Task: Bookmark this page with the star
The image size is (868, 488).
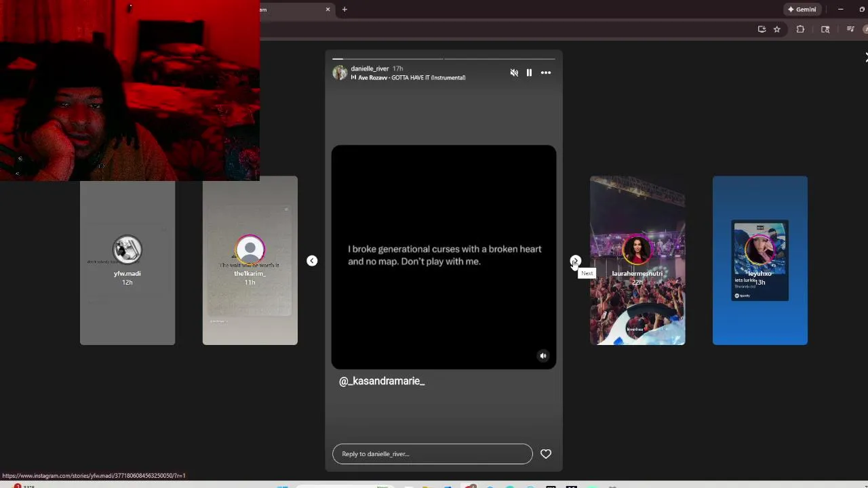Action: tap(777, 29)
